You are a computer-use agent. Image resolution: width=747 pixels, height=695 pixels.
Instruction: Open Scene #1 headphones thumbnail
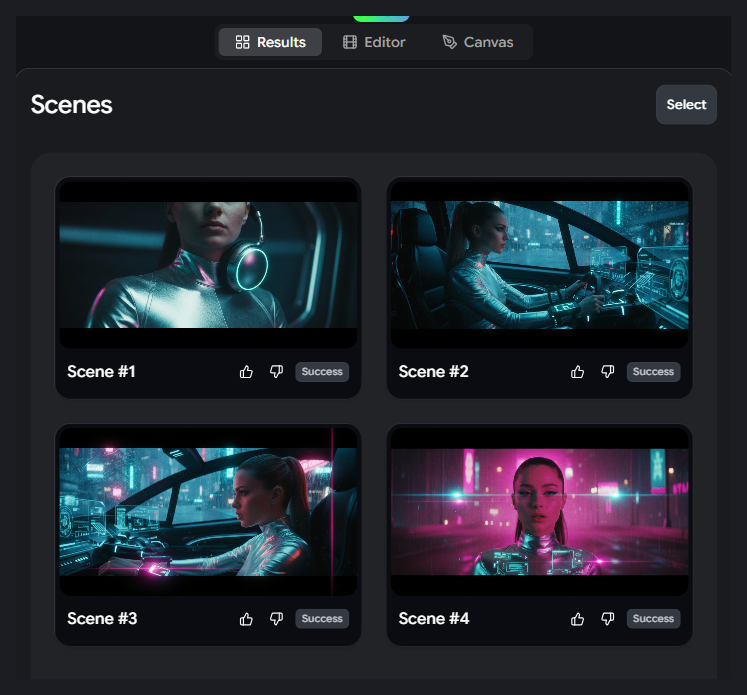click(208, 264)
